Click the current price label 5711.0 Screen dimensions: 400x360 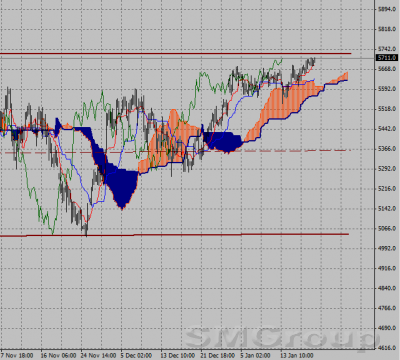click(387, 58)
